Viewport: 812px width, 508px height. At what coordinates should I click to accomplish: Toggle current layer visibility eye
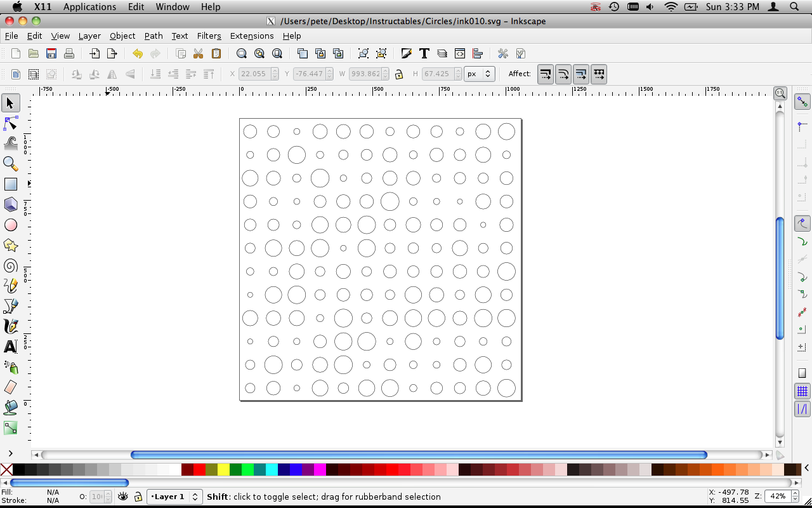click(123, 497)
